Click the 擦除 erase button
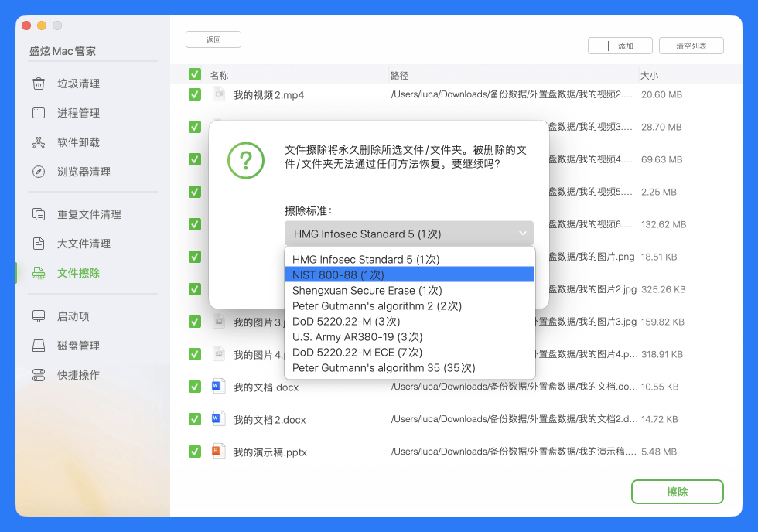This screenshot has width=758, height=532. click(x=677, y=492)
